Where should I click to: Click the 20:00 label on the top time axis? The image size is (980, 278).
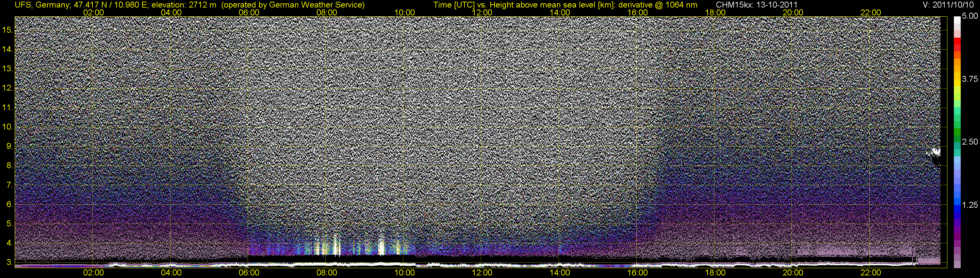793,12
